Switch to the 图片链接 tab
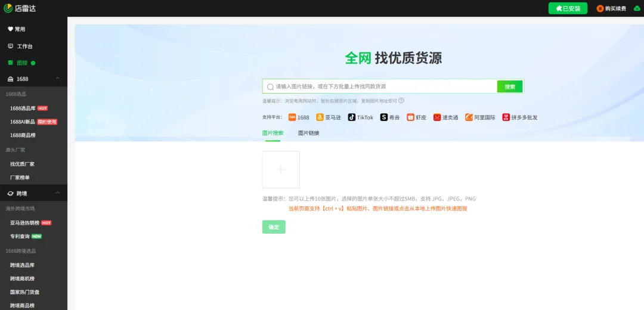 coord(309,132)
